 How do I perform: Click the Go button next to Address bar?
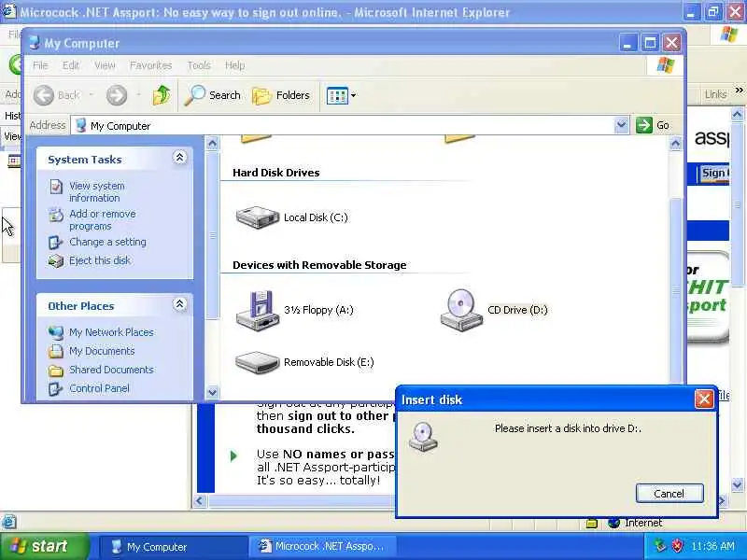pos(653,125)
